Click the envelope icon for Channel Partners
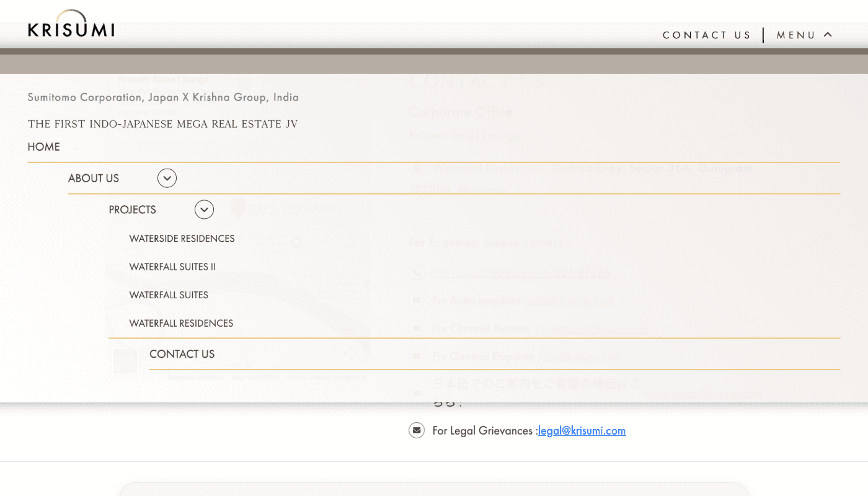Viewport: 868px width, 496px height. [416, 328]
